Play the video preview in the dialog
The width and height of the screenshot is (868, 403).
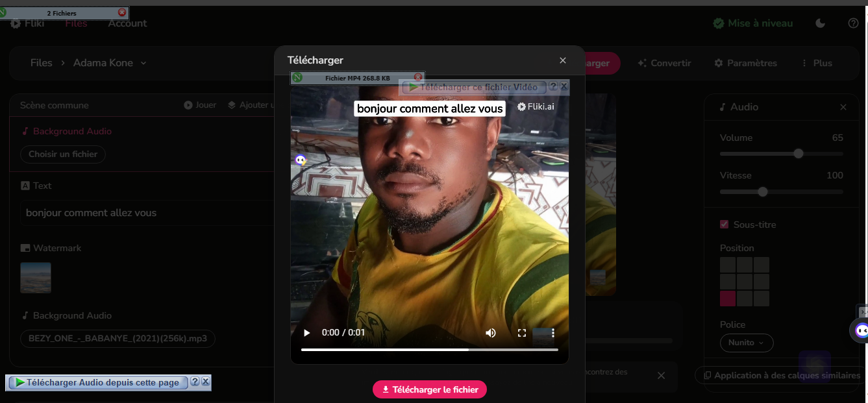[307, 333]
